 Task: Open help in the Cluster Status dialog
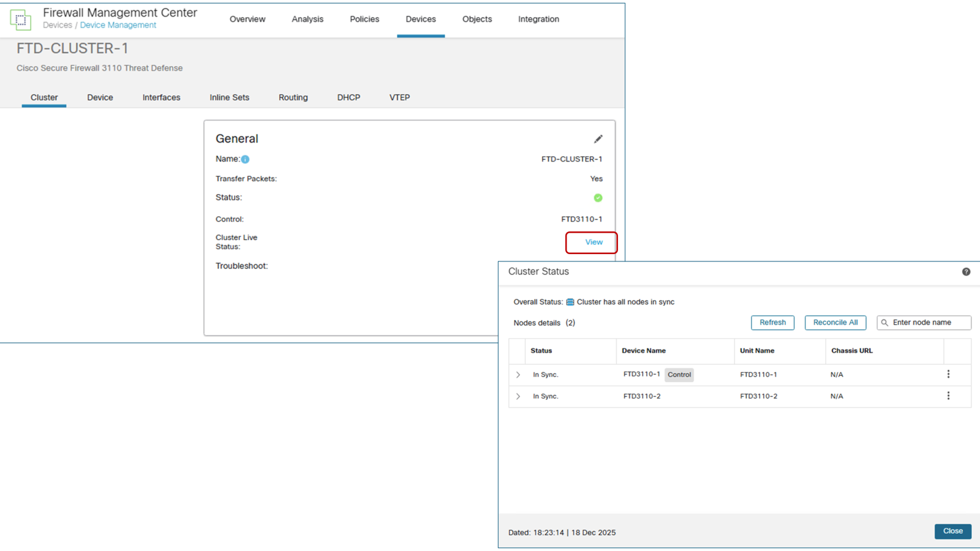[966, 272]
